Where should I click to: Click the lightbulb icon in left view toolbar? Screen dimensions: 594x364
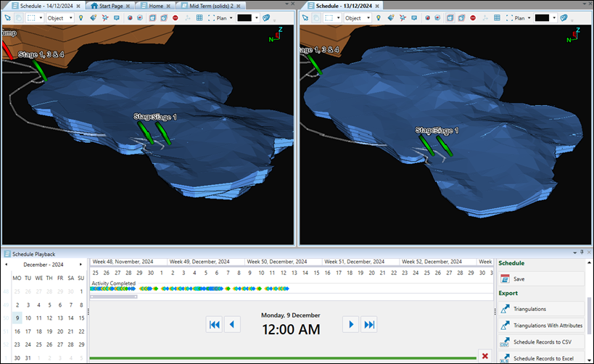click(x=81, y=17)
